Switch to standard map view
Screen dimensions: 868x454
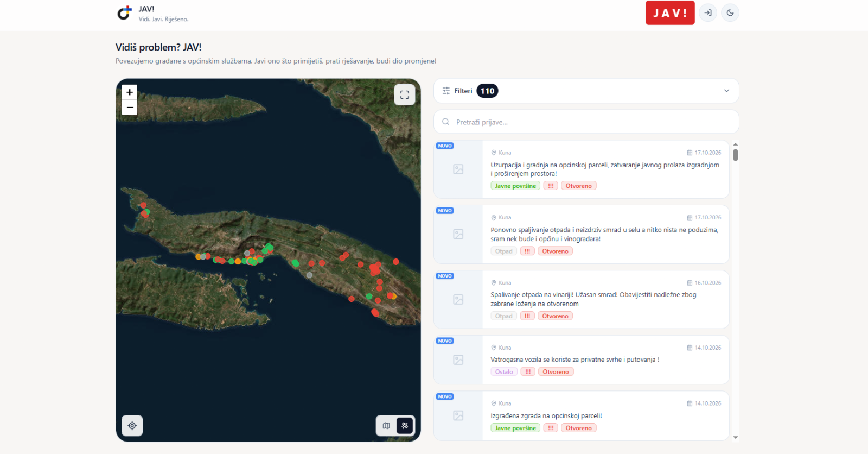386,426
